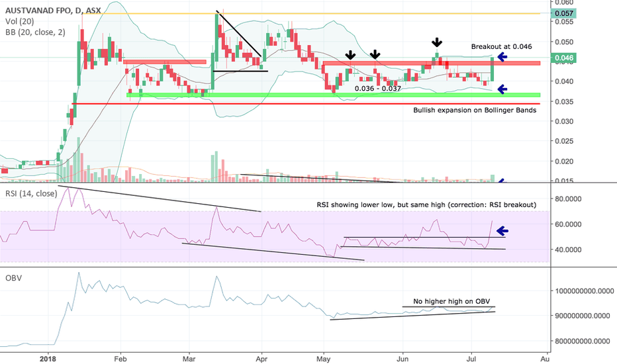Image resolution: width=617 pixels, height=364 pixels.
Task: Click the Mar label on the time axis
Action: pos(189,359)
